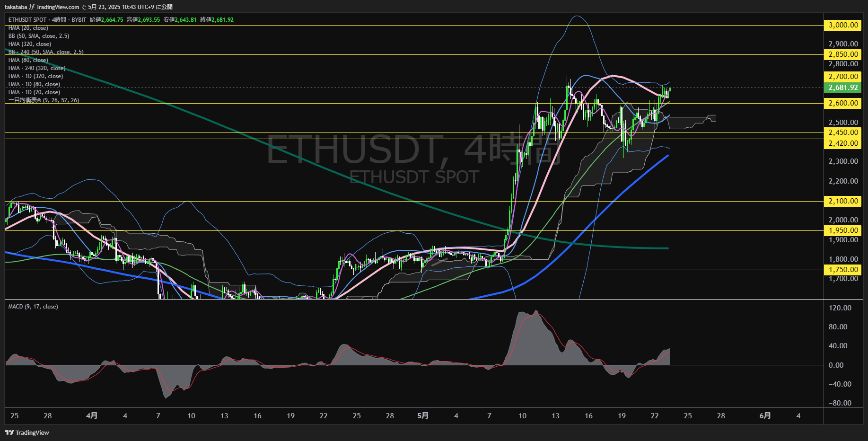
Task: Select the HMA (320, close) indicator legend
Action: point(30,44)
